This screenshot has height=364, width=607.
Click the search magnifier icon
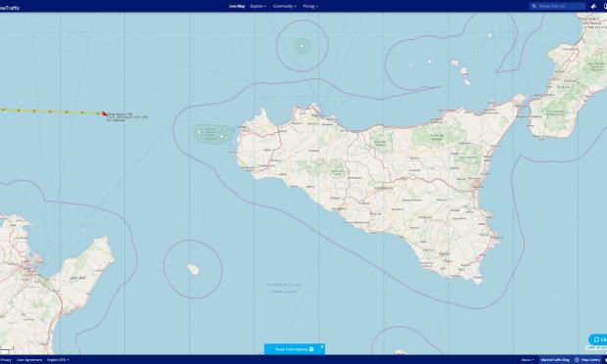(x=535, y=6)
